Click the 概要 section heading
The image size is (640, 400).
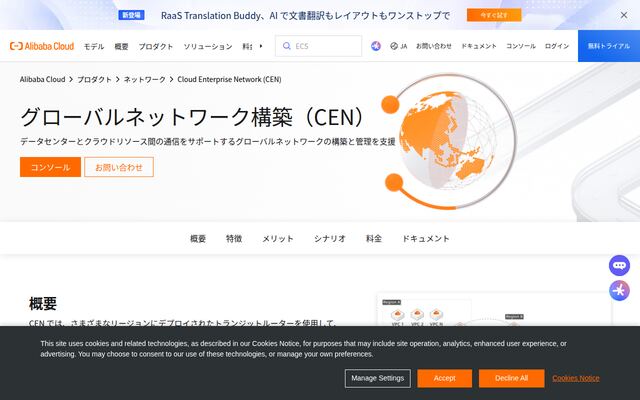click(x=43, y=304)
